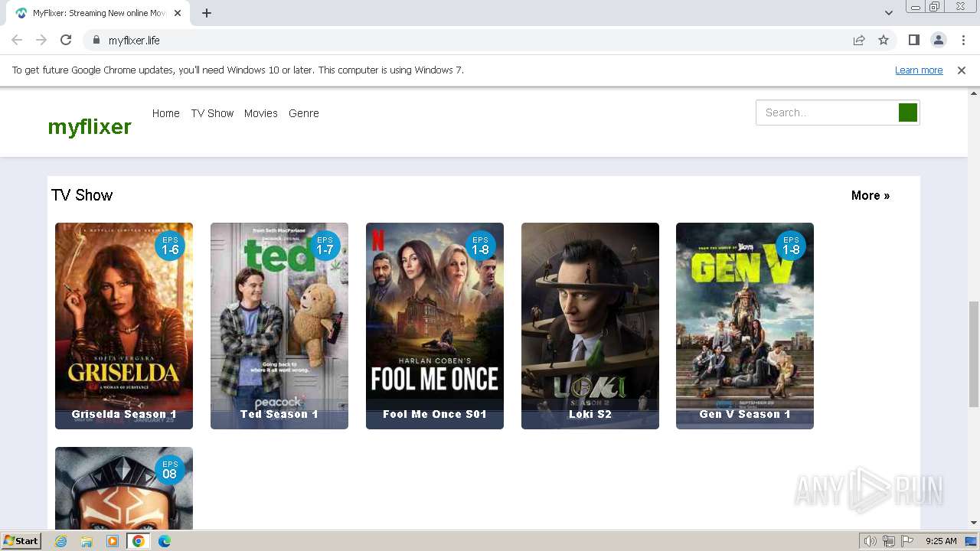Click the TV Show section heading

coord(82,195)
